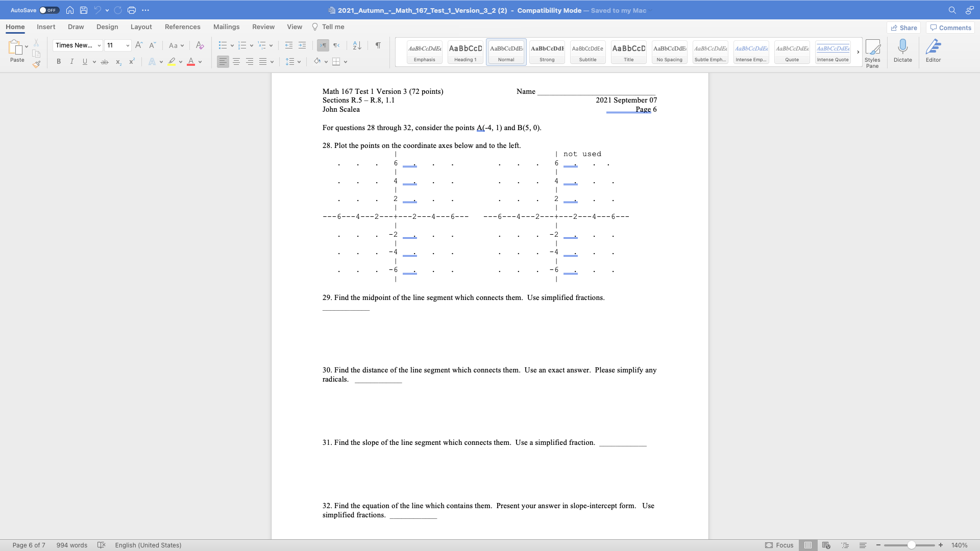Toggle Bold formatting
Screen dimensions: 980x551
coord(59,62)
